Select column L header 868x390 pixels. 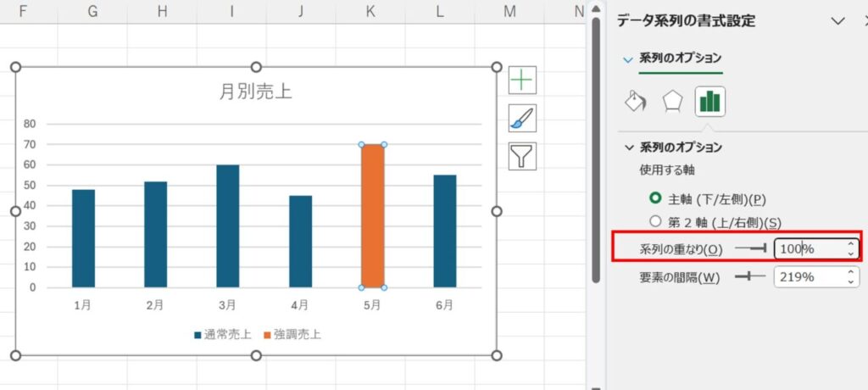(x=440, y=11)
